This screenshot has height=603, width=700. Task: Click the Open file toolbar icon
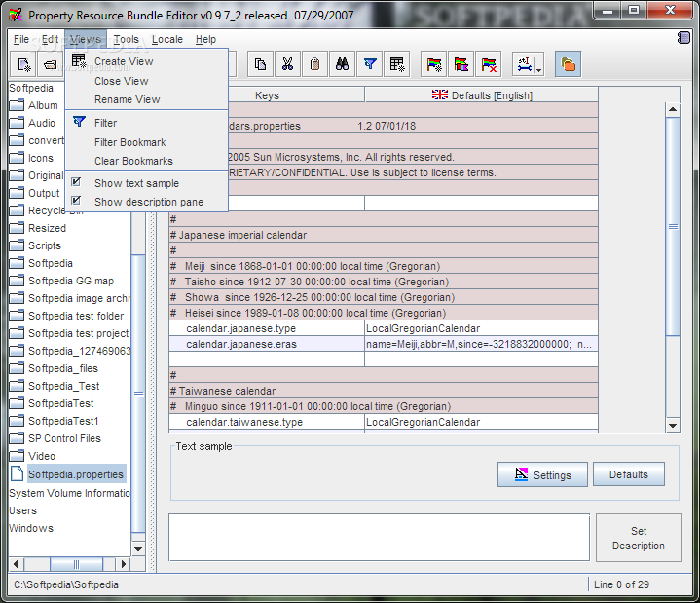pyautogui.click(x=50, y=64)
